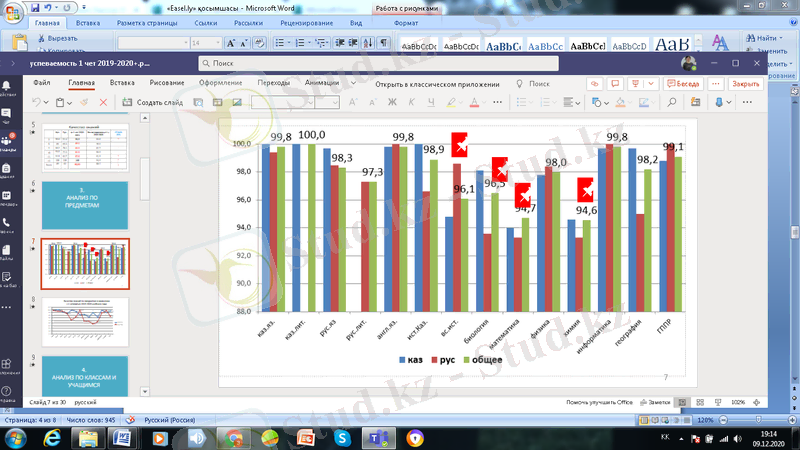This screenshot has height=450, width=800.
Task: Click the Skype icon in taskbar
Action: click(x=343, y=438)
